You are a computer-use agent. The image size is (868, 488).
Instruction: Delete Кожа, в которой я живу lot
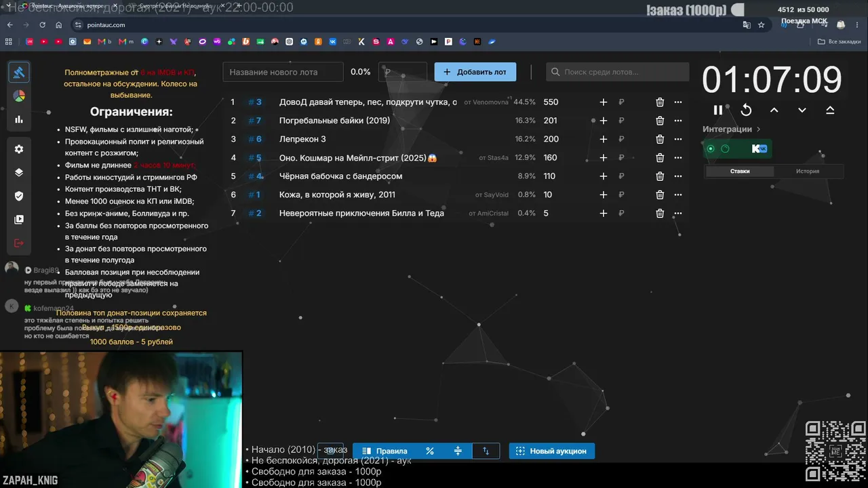pyautogui.click(x=660, y=195)
